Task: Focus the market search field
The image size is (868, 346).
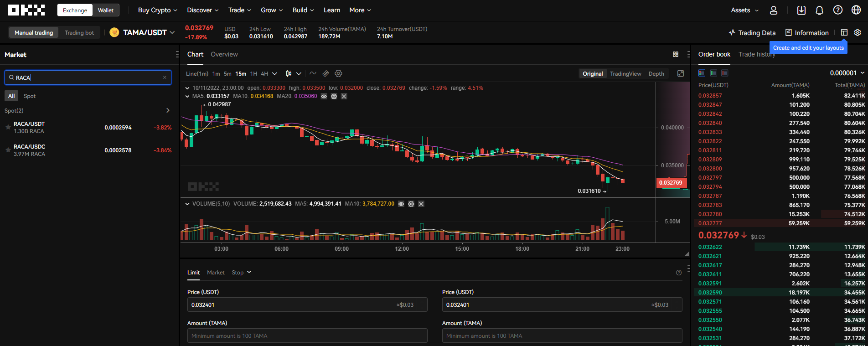Action: pyautogui.click(x=88, y=77)
